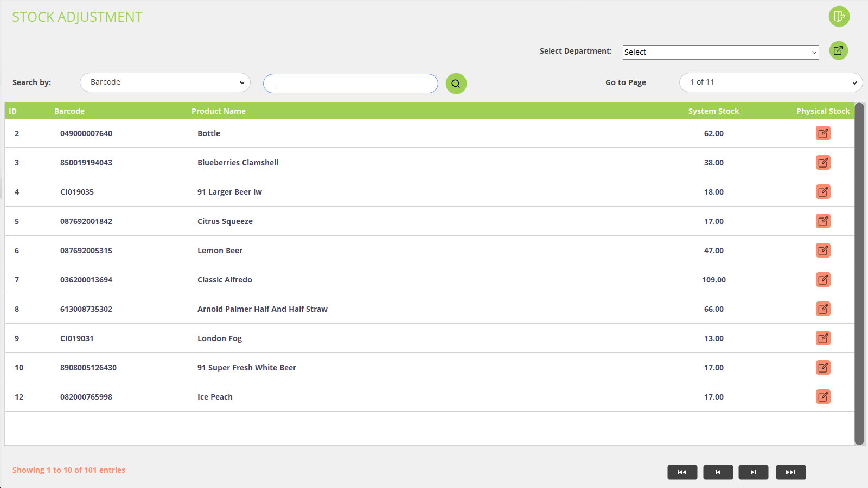Click the export icon beside department dropdown
Image resolution: width=868 pixels, height=488 pixels.
[x=838, y=50]
